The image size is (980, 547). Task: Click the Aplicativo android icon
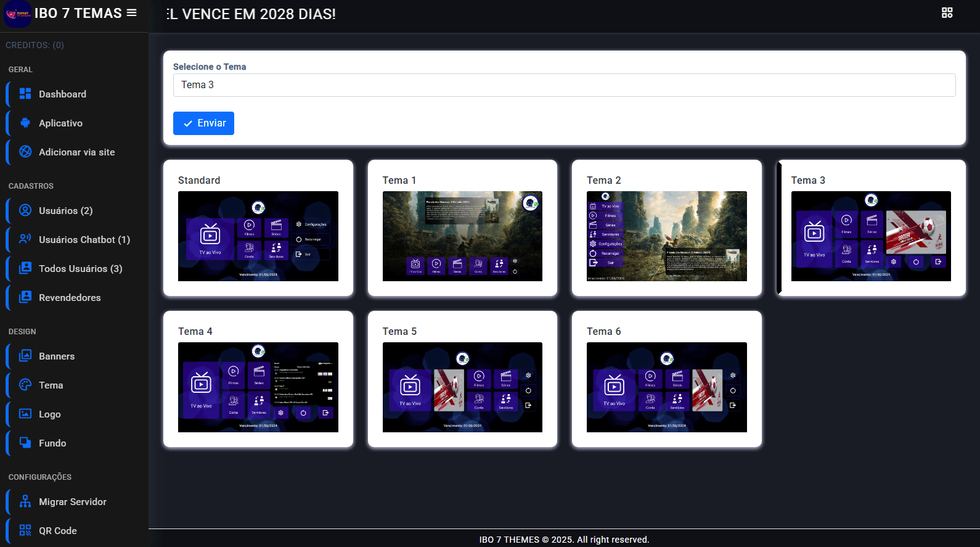(x=25, y=123)
